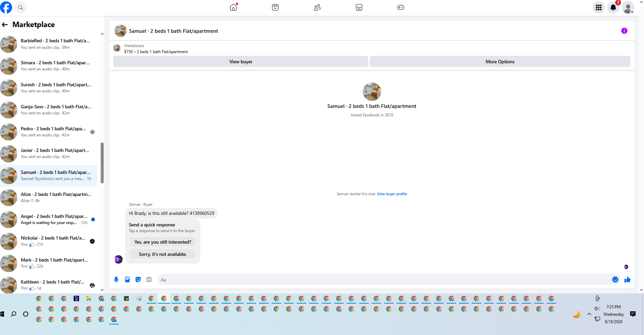The image size is (644, 335).
Task: Open the Friends tab icon
Action: click(x=317, y=7)
